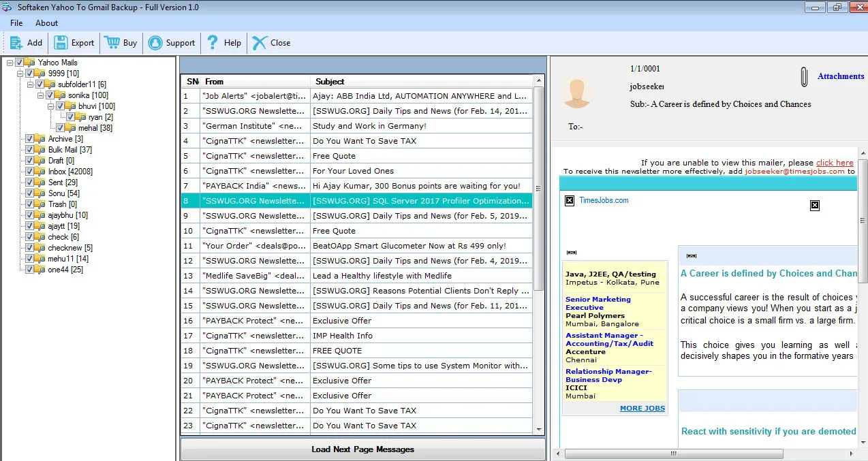Collapse the 9999 folder node
The height and width of the screenshot is (461, 868).
point(20,74)
